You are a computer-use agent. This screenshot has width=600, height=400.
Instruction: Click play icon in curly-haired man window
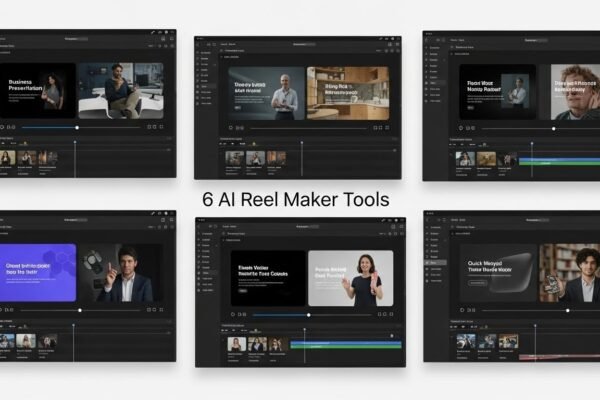[461, 128]
